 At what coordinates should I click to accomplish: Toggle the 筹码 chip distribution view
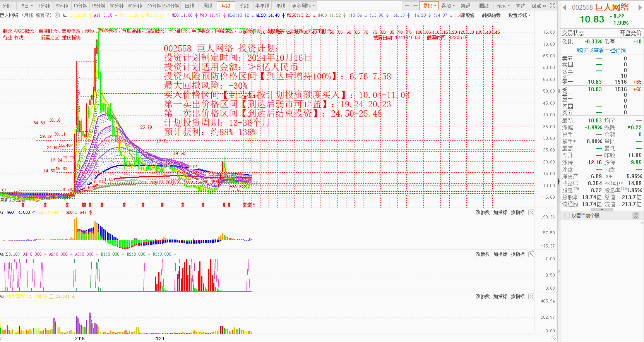pos(466,6)
